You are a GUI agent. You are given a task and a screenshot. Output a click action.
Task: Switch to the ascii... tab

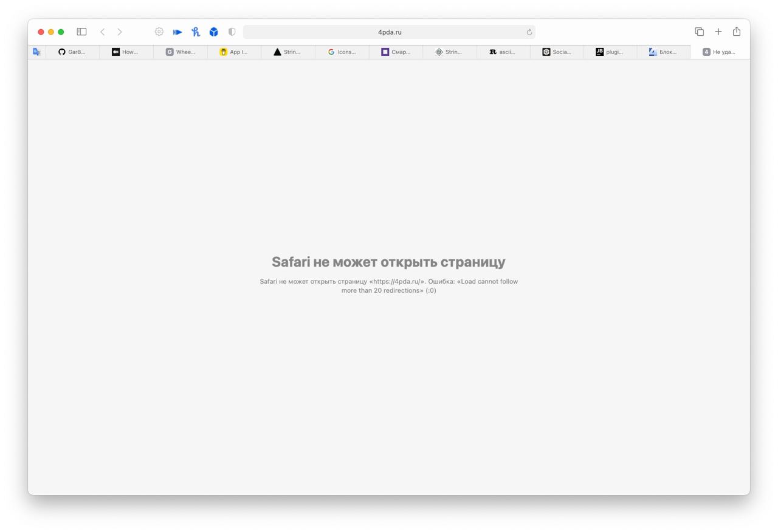pos(503,52)
